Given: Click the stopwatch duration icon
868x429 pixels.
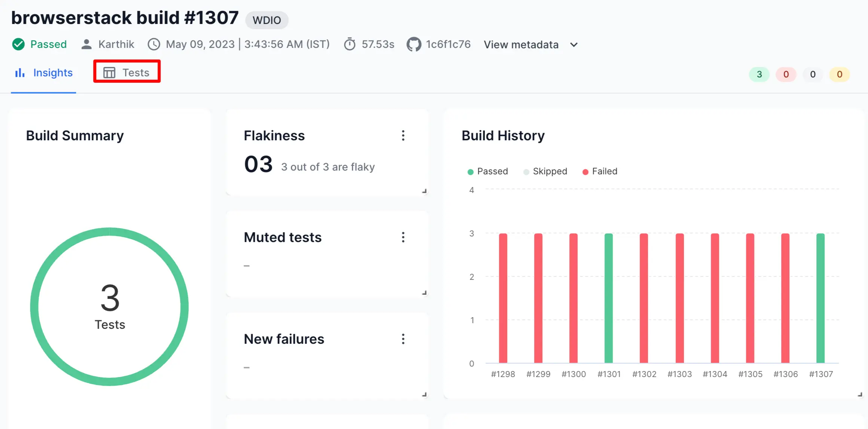Looking at the screenshot, I should (350, 44).
